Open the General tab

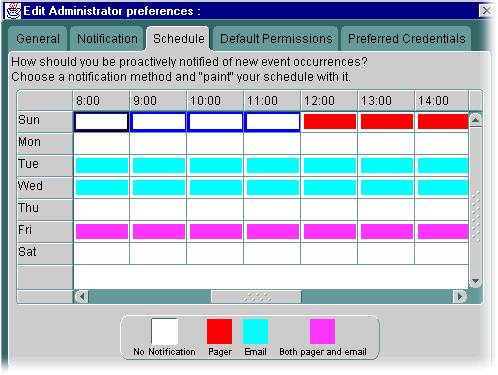pyautogui.click(x=38, y=39)
